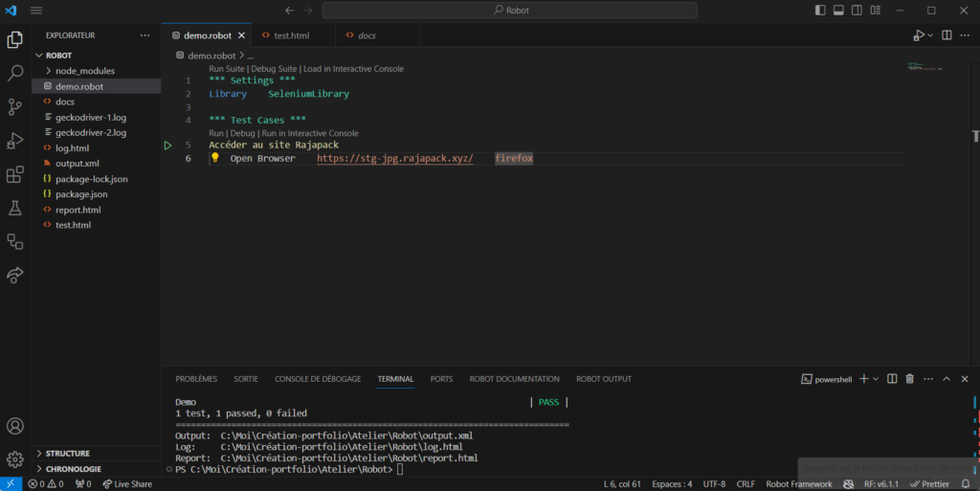Open the run button dropdown arrow
The height and width of the screenshot is (491, 980).
(x=930, y=35)
